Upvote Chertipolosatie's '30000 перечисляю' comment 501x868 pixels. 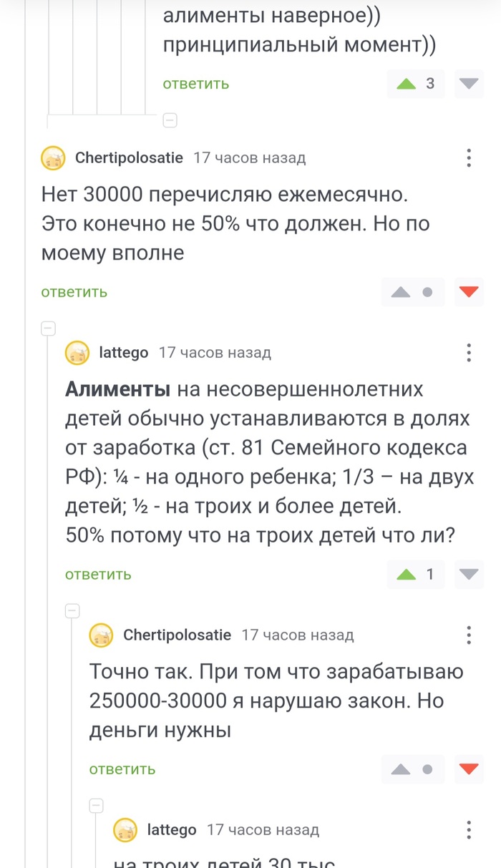pyautogui.click(x=401, y=292)
